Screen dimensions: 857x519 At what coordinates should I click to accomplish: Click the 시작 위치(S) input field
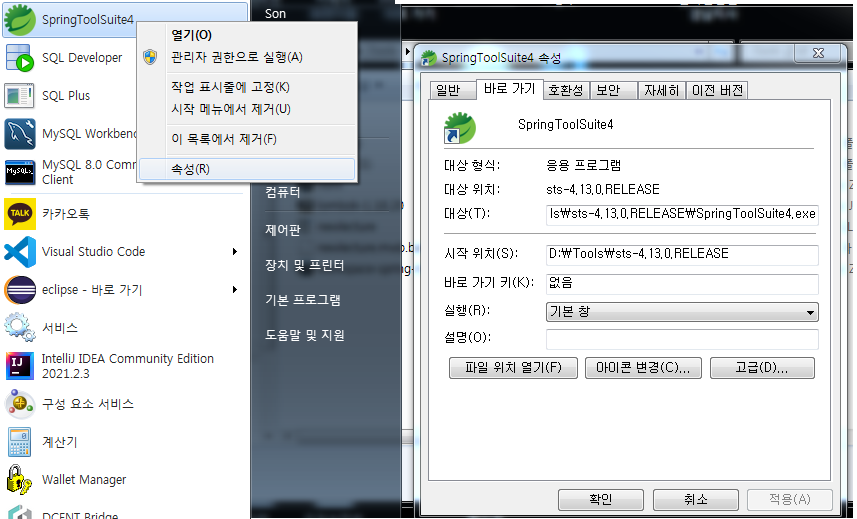point(682,254)
